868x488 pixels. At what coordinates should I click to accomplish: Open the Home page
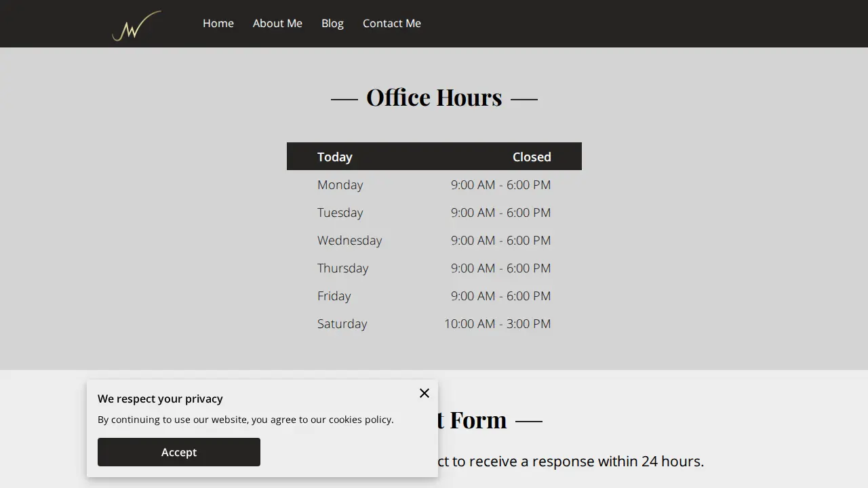[x=218, y=23]
